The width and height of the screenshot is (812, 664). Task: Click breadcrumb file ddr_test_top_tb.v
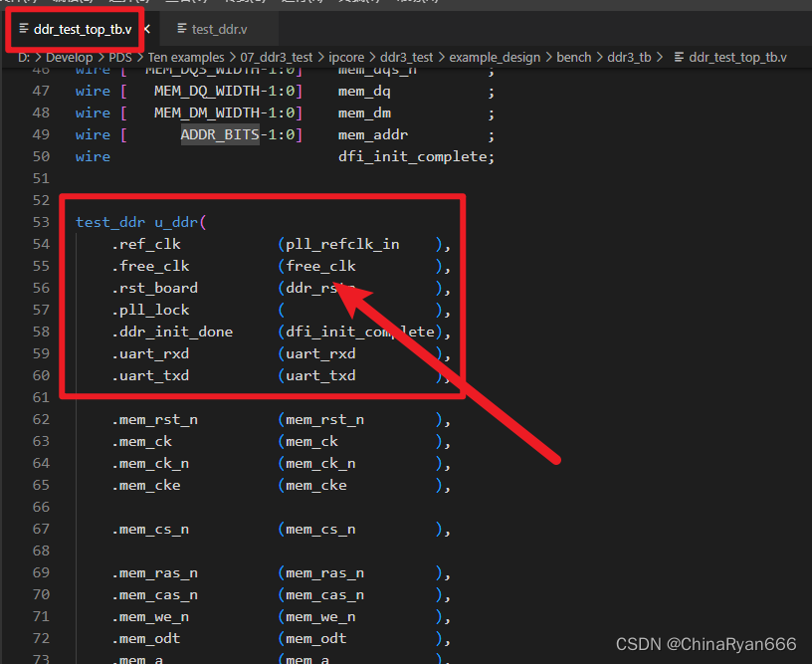pyautogui.click(x=737, y=57)
